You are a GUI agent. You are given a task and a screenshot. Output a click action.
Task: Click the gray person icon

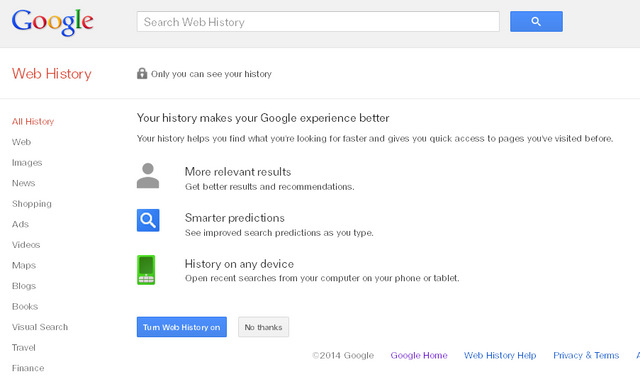[148, 175]
